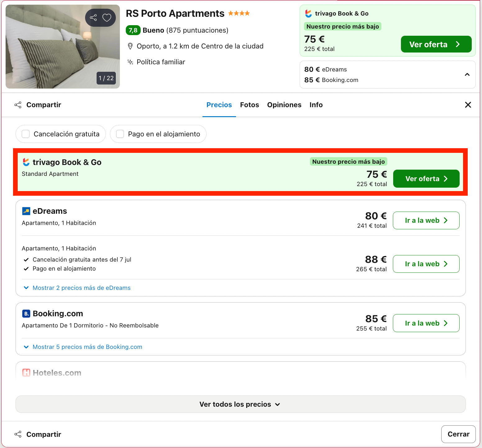Click the 1 / 22 photo counter
The height and width of the screenshot is (448, 482).
[106, 78]
